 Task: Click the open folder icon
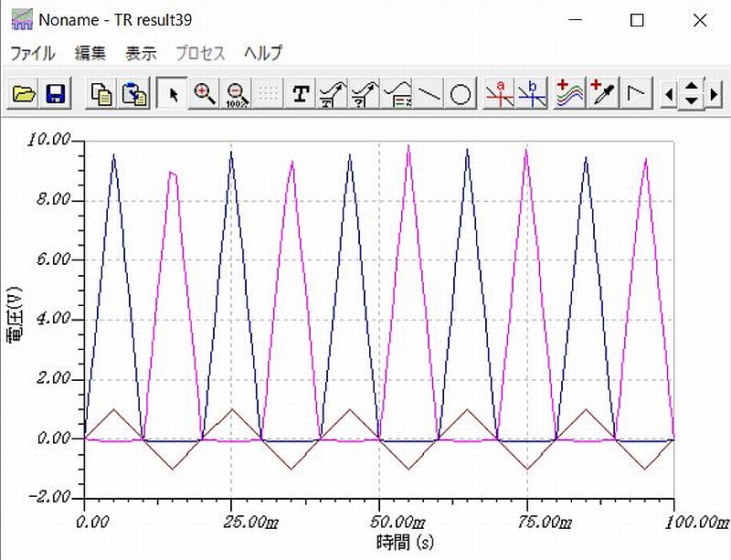[24, 94]
